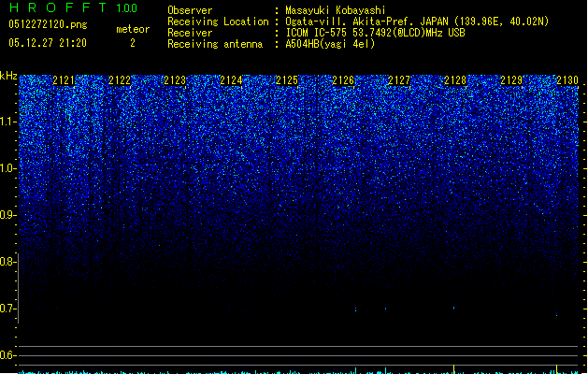
Task: Click the 2121 time marker
Action: pyautogui.click(x=64, y=80)
